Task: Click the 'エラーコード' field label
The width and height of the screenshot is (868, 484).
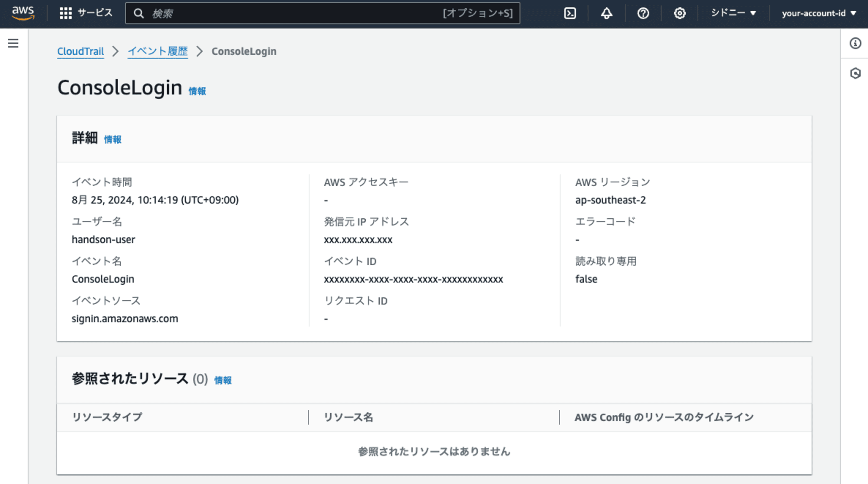Action: 605,222
